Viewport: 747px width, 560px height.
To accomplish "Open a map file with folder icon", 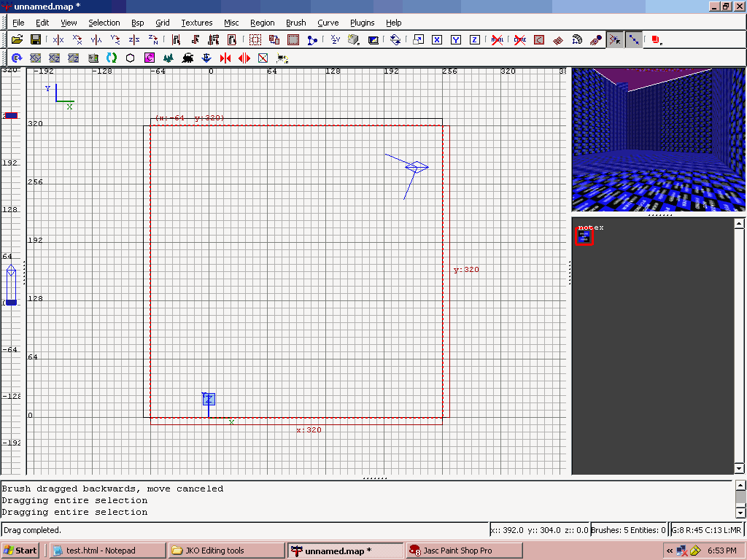I will pyautogui.click(x=18, y=40).
